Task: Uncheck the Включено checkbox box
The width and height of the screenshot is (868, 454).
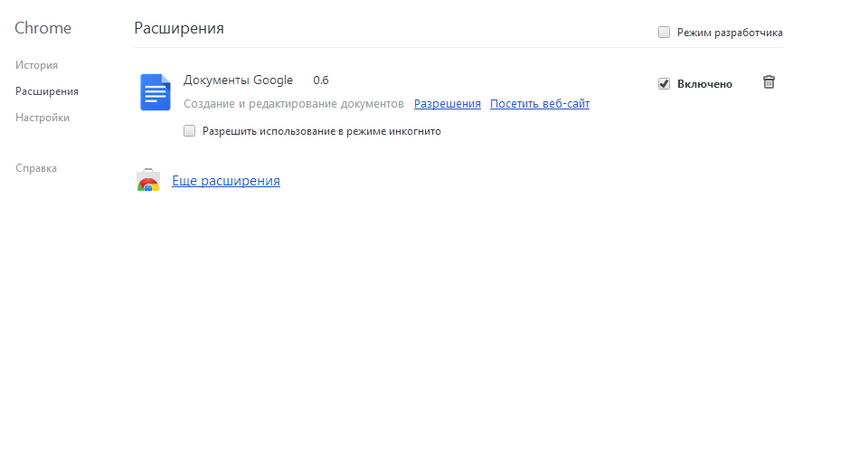Action: click(x=664, y=84)
